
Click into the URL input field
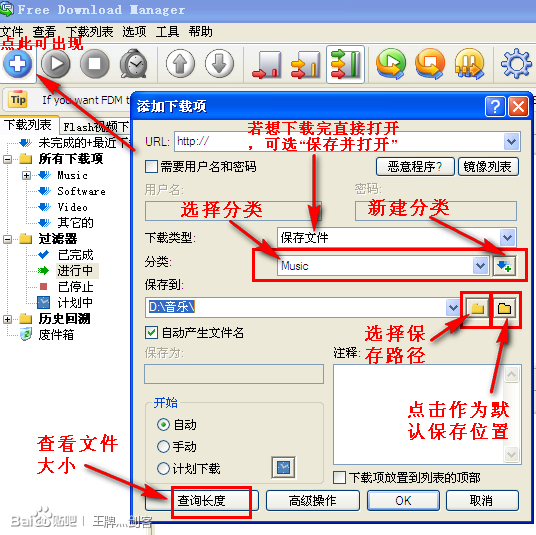coord(338,141)
